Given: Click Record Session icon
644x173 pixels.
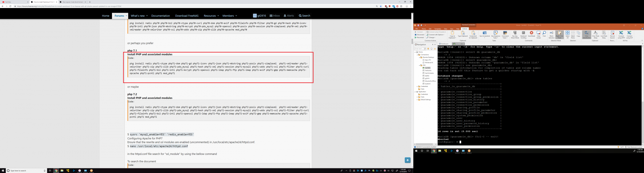Looking at the screenshot, I should [612, 33].
